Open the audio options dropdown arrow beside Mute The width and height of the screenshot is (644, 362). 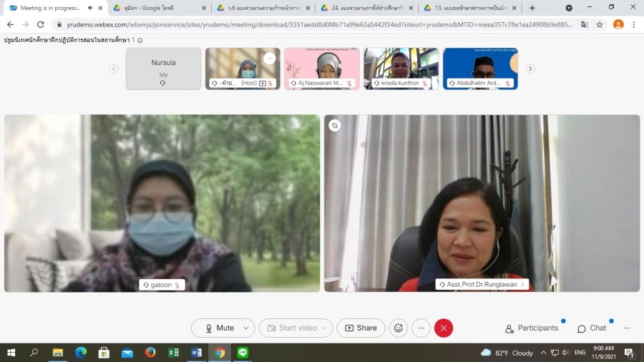(x=246, y=328)
